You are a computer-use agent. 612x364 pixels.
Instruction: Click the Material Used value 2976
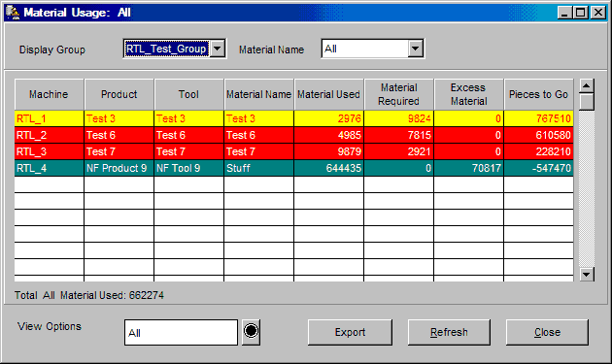(x=328, y=118)
